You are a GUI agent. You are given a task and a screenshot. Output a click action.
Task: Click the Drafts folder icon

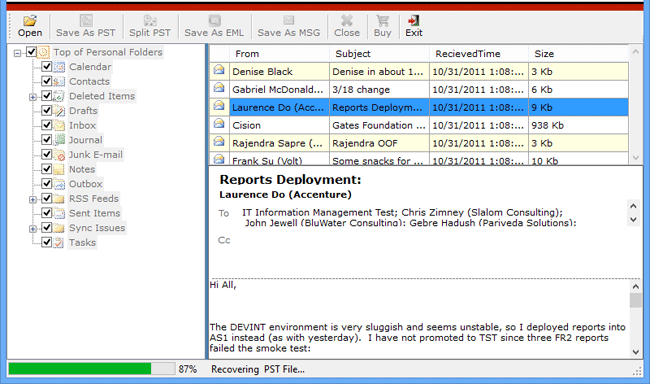[59, 111]
